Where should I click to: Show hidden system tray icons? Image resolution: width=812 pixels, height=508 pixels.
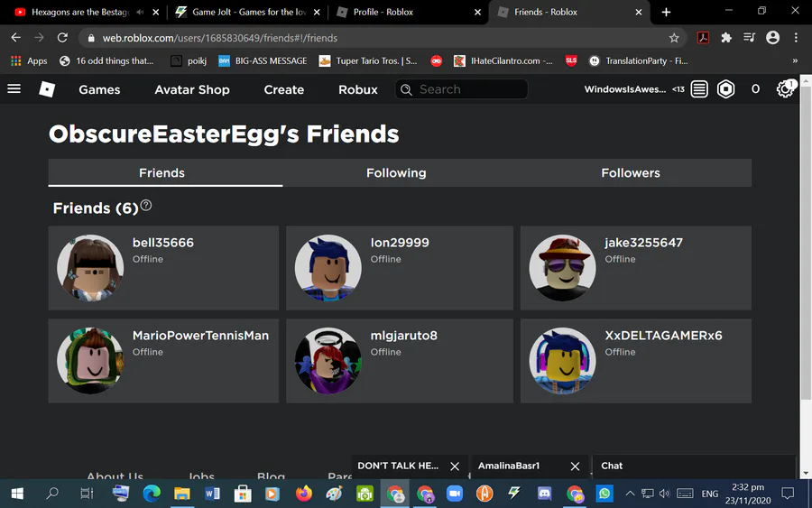pyautogui.click(x=630, y=494)
